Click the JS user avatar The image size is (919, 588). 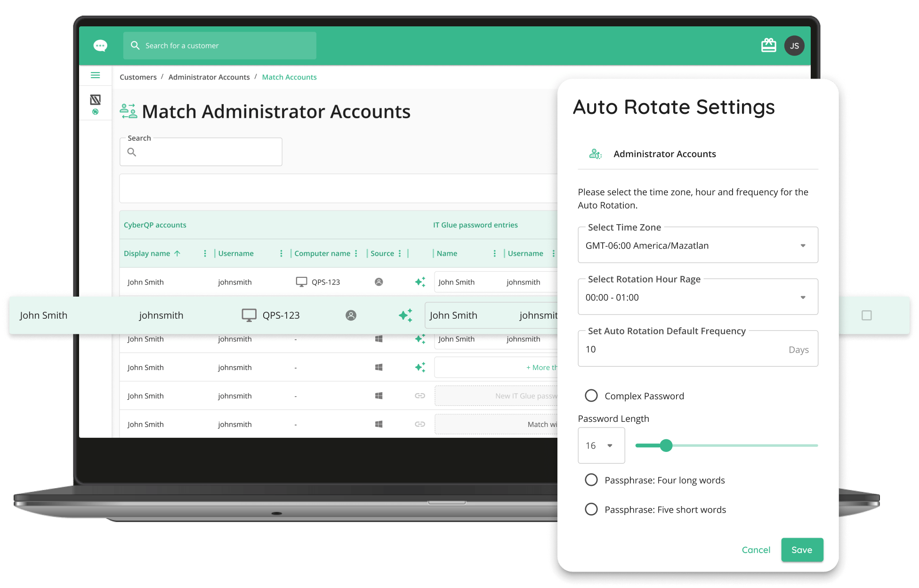(x=794, y=45)
